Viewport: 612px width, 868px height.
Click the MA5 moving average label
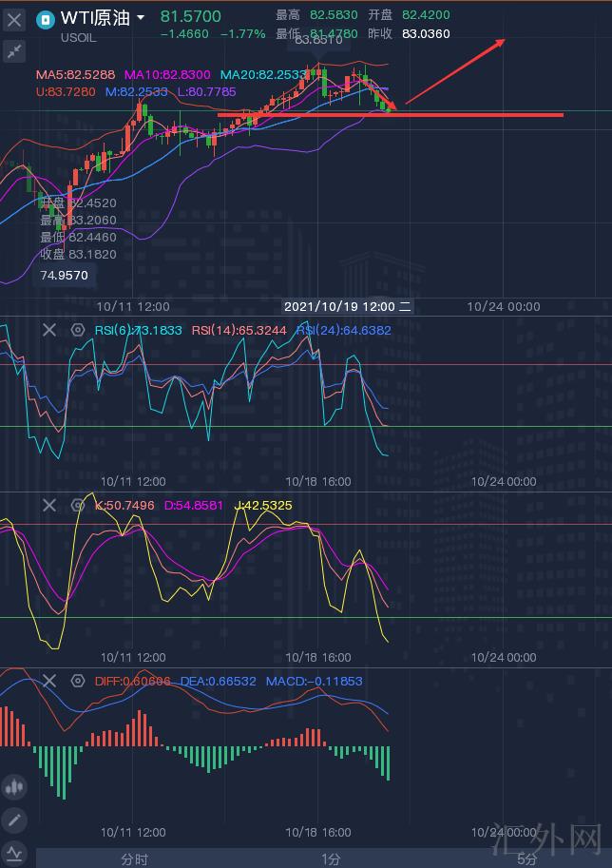click(x=76, y=74)
